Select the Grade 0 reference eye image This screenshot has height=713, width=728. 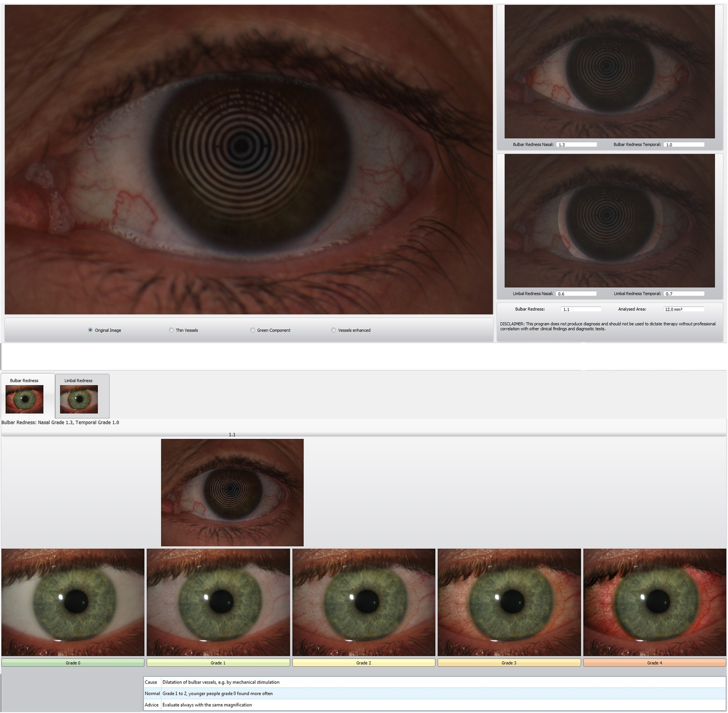73,603
